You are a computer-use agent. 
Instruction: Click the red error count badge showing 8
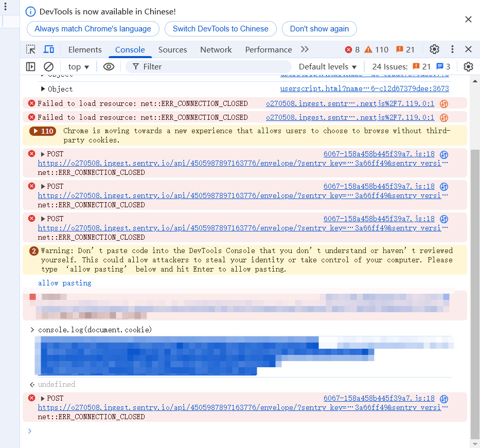pyautogui.click(x=352, y=50)
